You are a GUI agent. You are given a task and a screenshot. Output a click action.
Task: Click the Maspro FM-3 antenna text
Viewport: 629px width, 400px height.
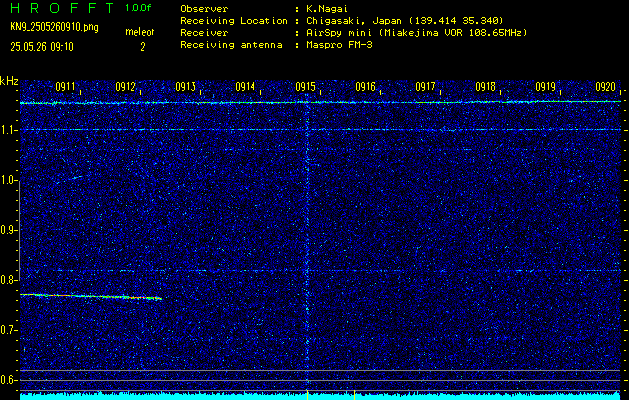click(339, 45)
